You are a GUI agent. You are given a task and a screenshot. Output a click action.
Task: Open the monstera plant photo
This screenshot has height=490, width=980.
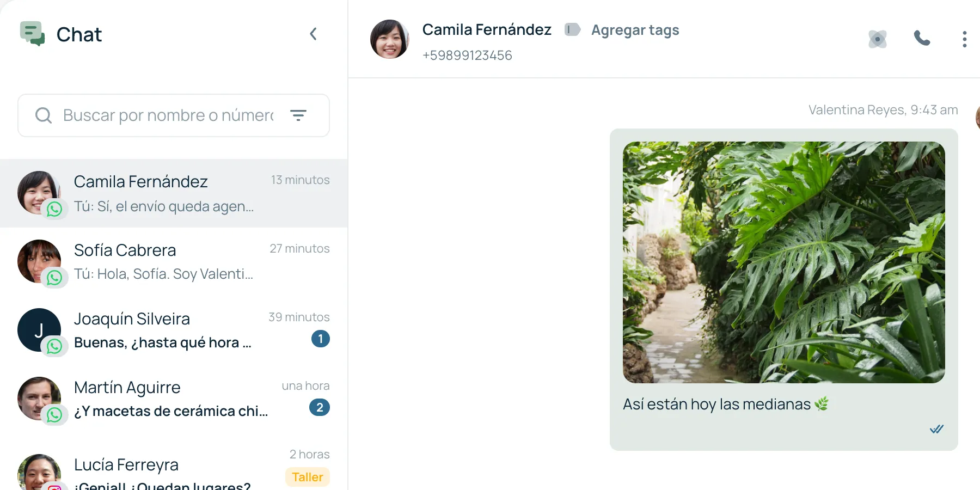coord(784,262)
